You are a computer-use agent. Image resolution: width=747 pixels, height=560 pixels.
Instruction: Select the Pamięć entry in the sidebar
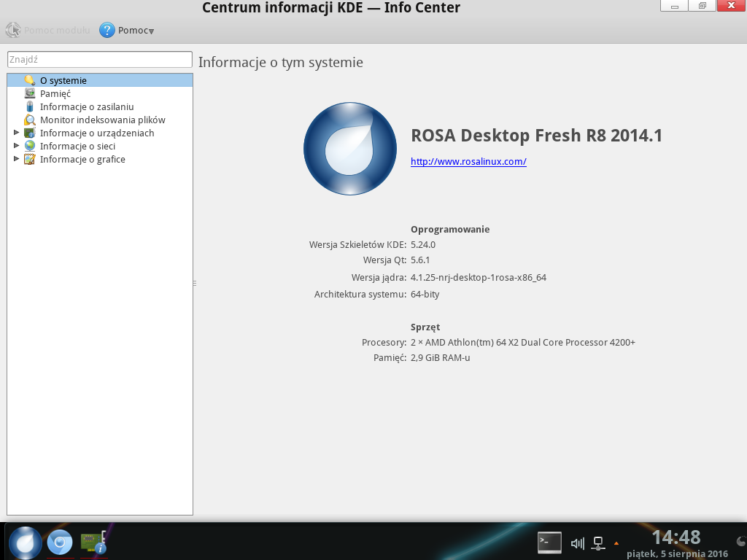click(55, 93)
